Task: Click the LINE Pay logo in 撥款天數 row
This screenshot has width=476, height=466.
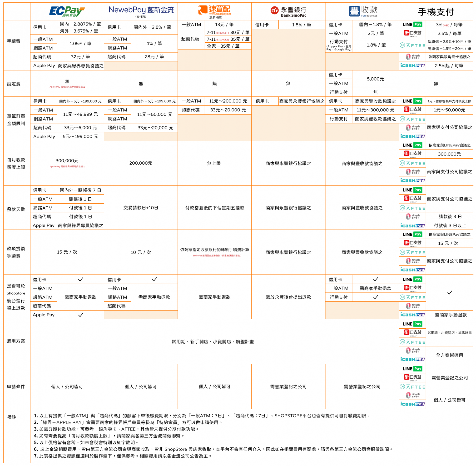Action: (x=412, y=190)
